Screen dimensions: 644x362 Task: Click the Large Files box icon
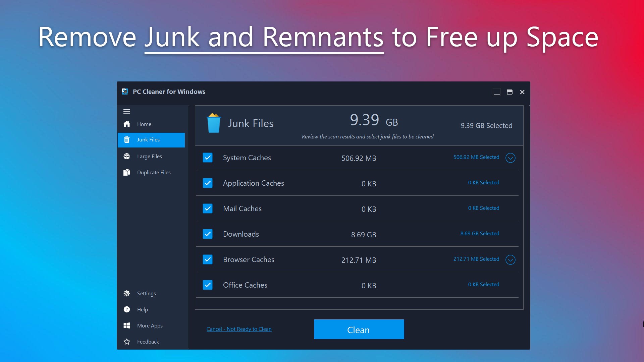coord(127,156)
